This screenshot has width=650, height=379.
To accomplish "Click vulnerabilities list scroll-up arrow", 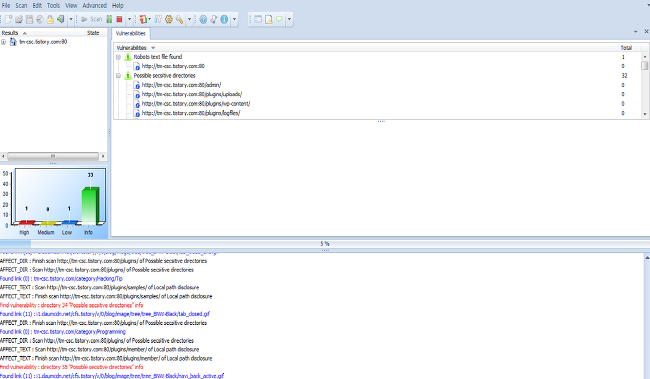I will [645, 56].
